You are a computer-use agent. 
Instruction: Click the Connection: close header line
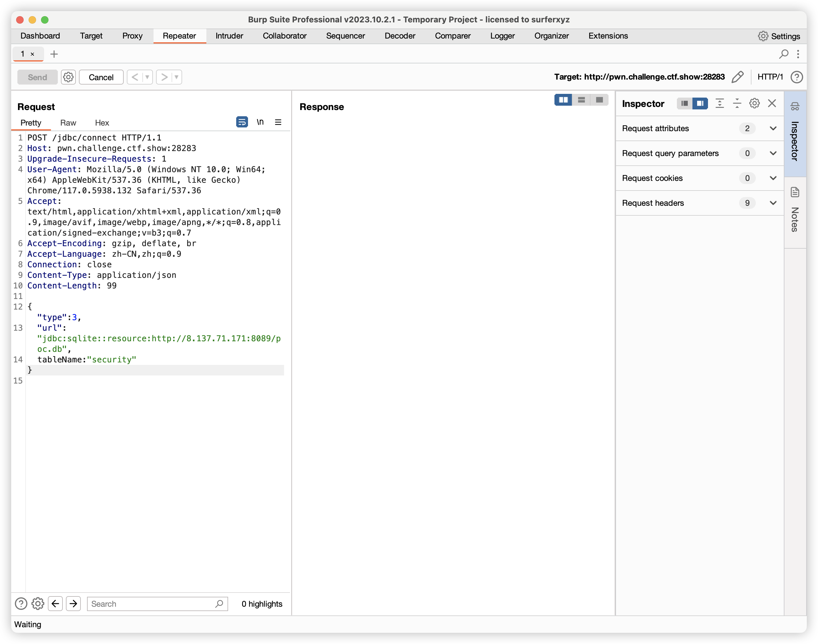click(69, 264)
